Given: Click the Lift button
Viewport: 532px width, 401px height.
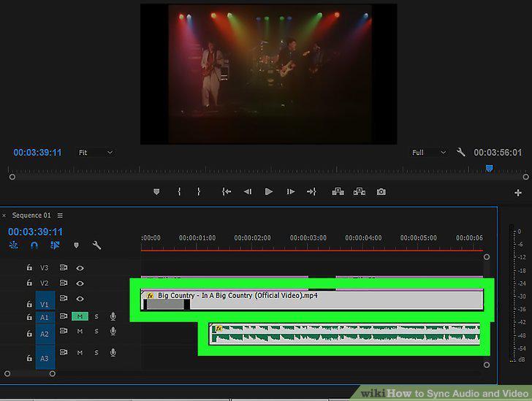Looking at the screenshot, I should pos(338,191).
